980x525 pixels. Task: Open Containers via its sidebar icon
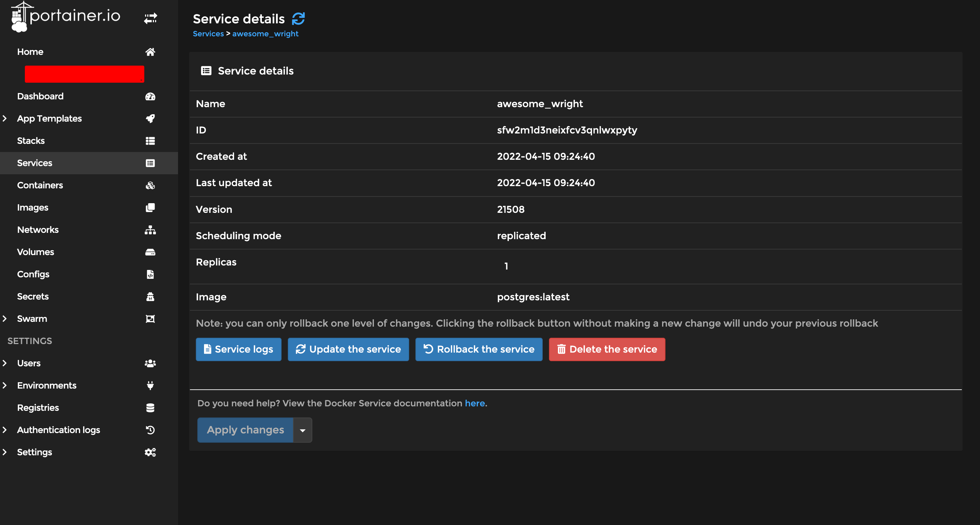[x=150, y=185]
